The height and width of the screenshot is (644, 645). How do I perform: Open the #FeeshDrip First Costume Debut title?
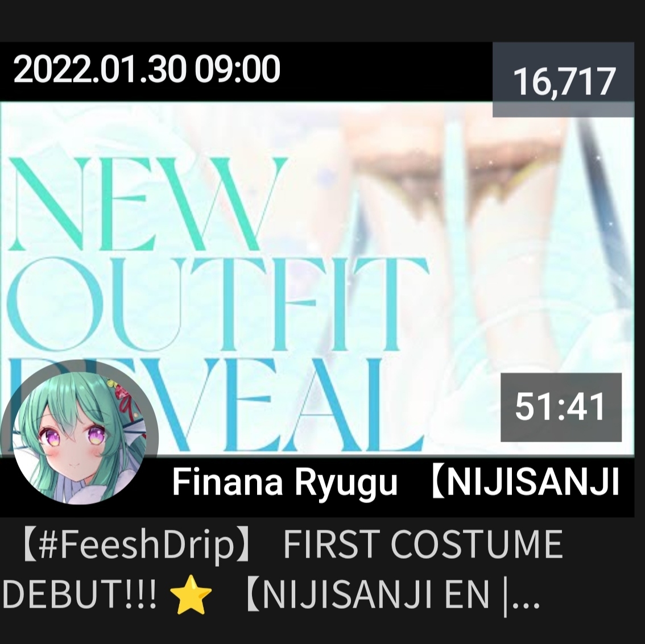tap(282, 570)
